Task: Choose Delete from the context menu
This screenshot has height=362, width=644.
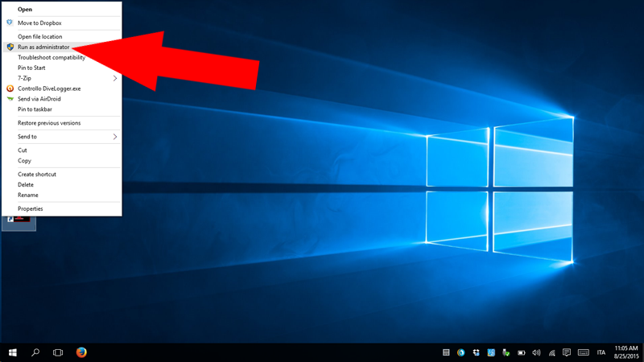Action: [x=62, y=185]
